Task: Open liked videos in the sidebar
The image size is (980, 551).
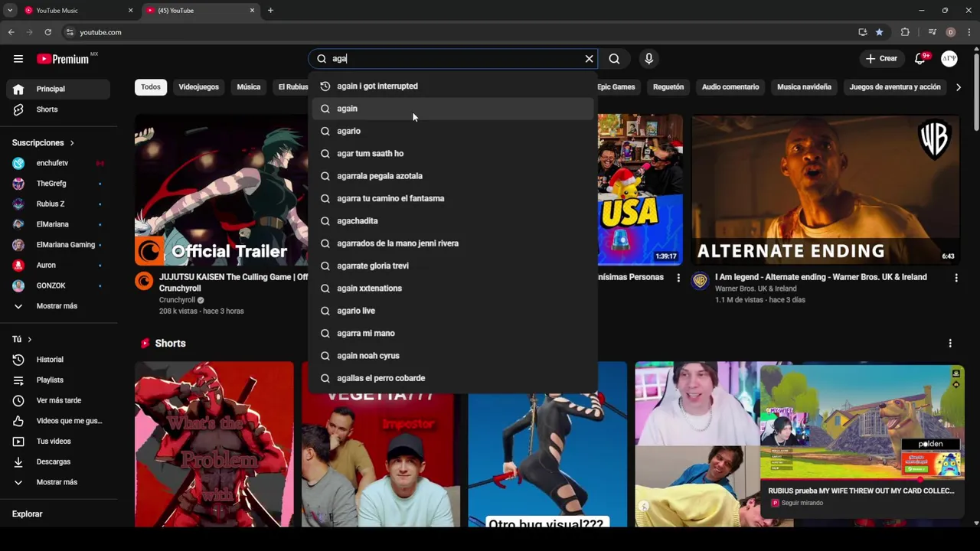Action: point(58,421)
